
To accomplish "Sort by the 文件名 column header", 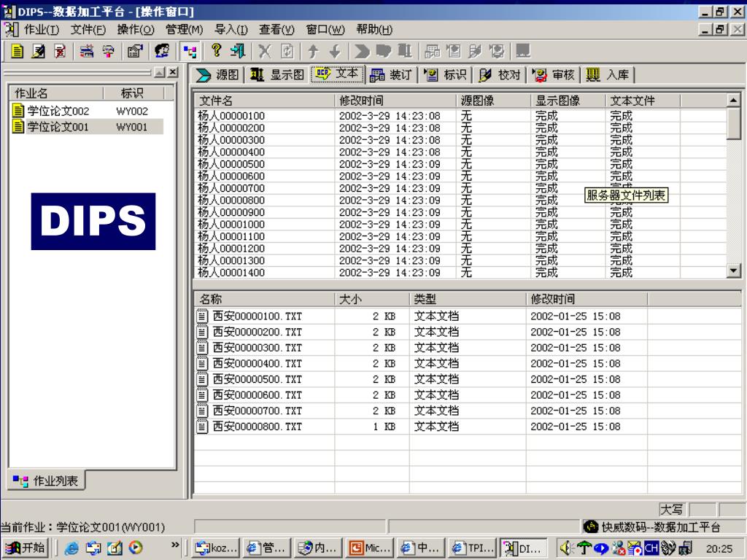I will [x=264, y=101].
